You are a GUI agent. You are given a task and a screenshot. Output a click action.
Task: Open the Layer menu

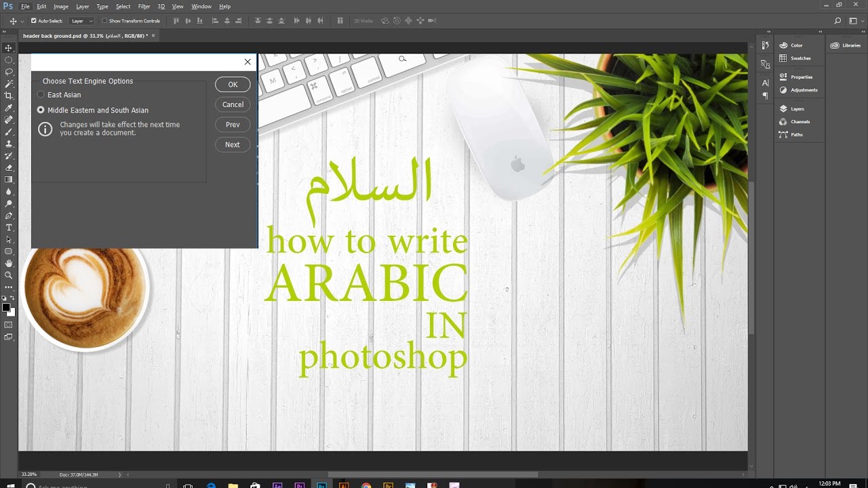(83, 6)
